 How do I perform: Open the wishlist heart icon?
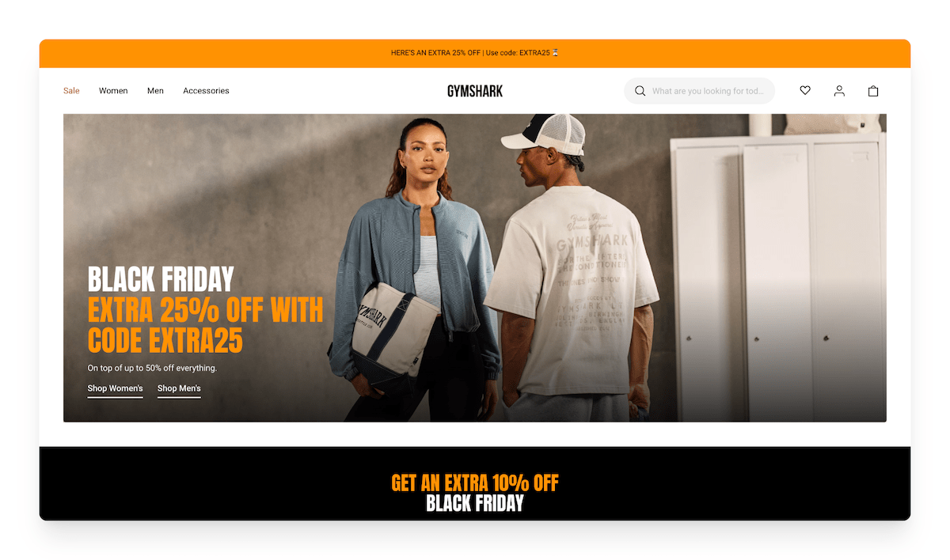805,91
